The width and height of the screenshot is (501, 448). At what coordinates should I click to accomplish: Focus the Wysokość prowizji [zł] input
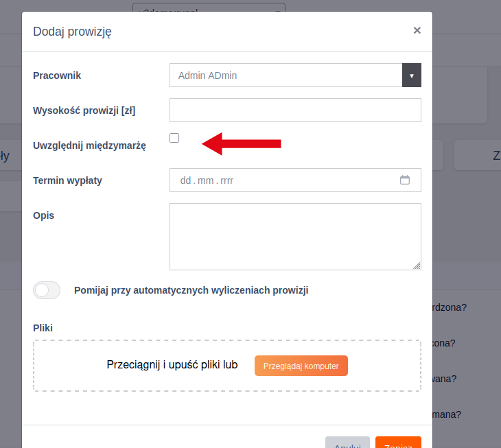click(295, 110)
